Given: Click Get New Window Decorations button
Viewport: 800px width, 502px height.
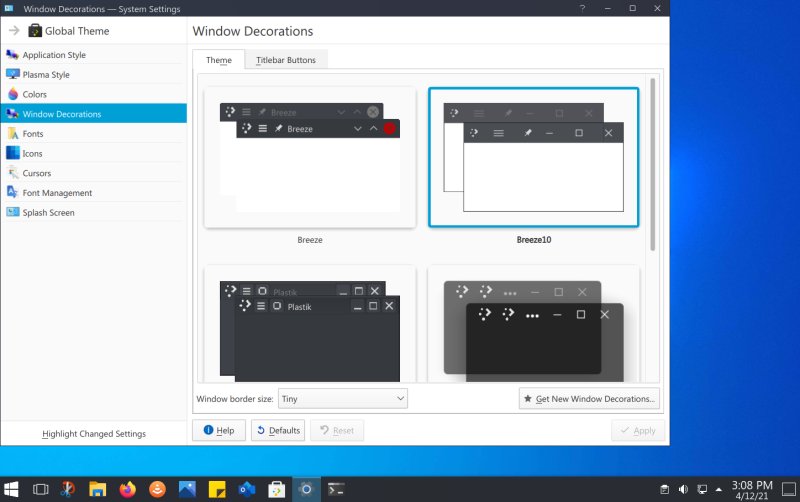Looking at the screenshot, I should (x=589, y=399).
